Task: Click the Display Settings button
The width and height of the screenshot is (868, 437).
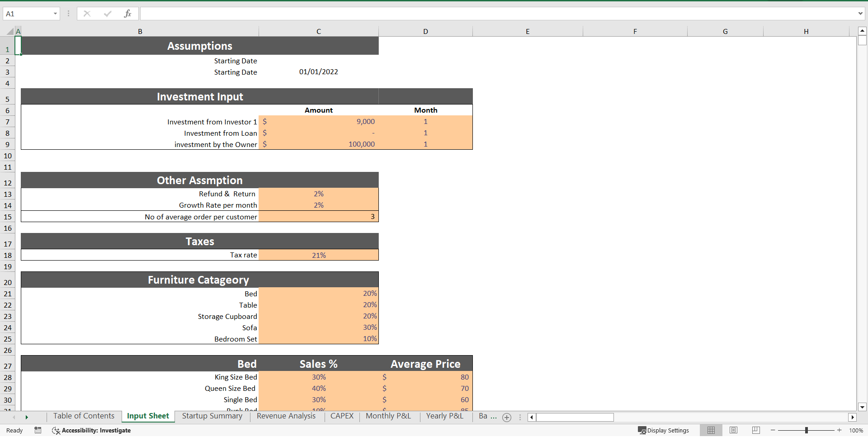Action: pos(663,430)
